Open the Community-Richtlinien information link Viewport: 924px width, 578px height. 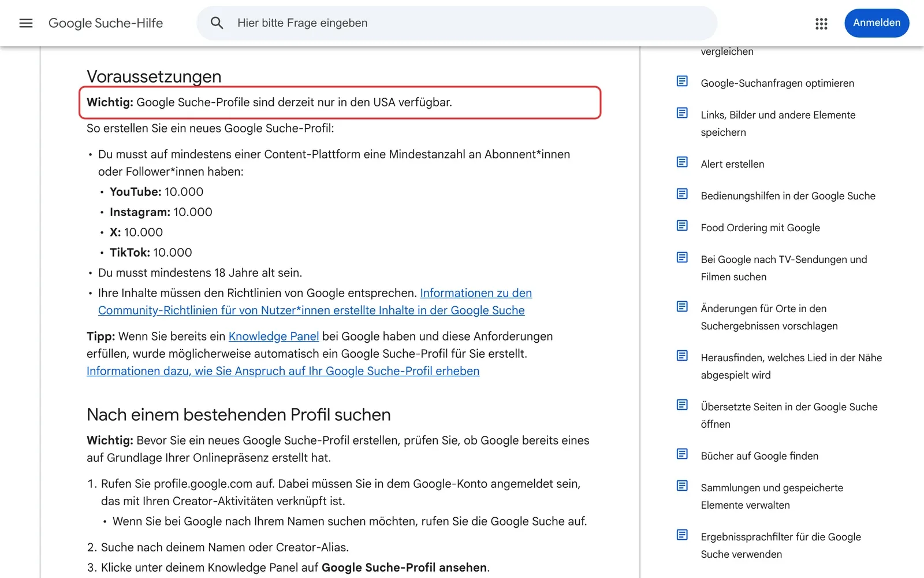pos(315,302)
